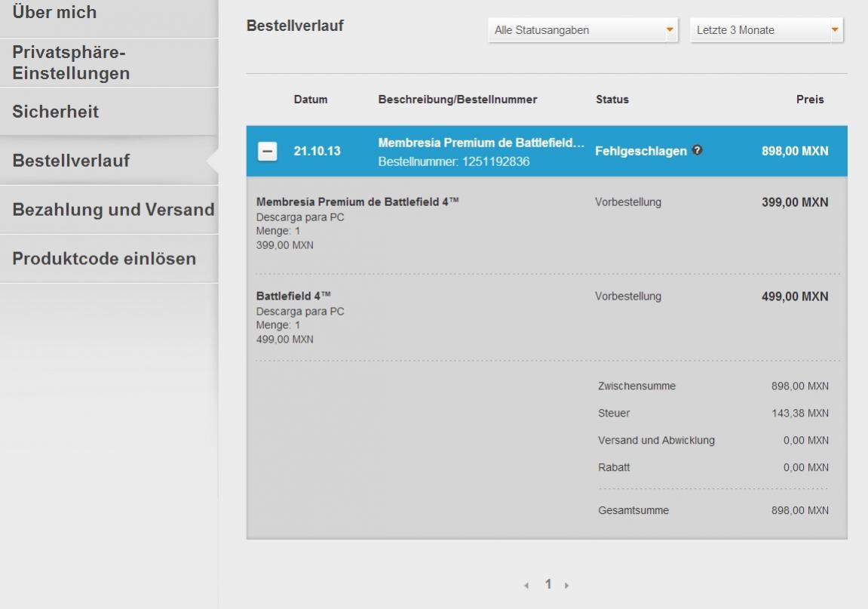This screenshot has width=868, height=609.
Task: Click the small 399,00 MXN unit price
Action: point(284,245)
